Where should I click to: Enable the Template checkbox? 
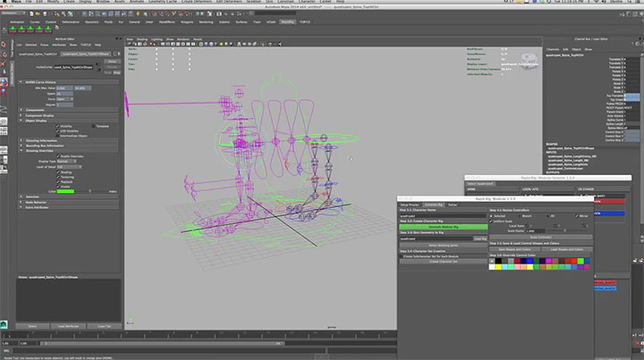click(94, 126)
